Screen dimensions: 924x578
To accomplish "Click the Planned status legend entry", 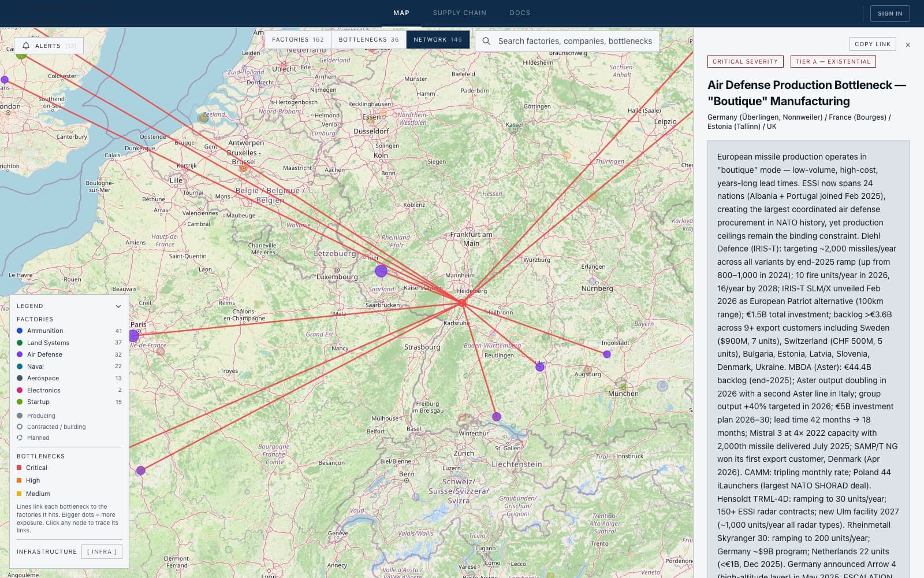I will pyautogui.click(x=33, y=438).
